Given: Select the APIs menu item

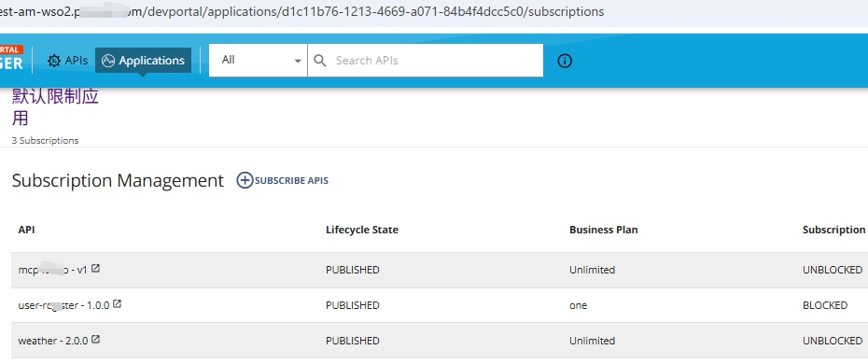Looking at the screenshot, I should pyautogui.click(x=67, y=61).
